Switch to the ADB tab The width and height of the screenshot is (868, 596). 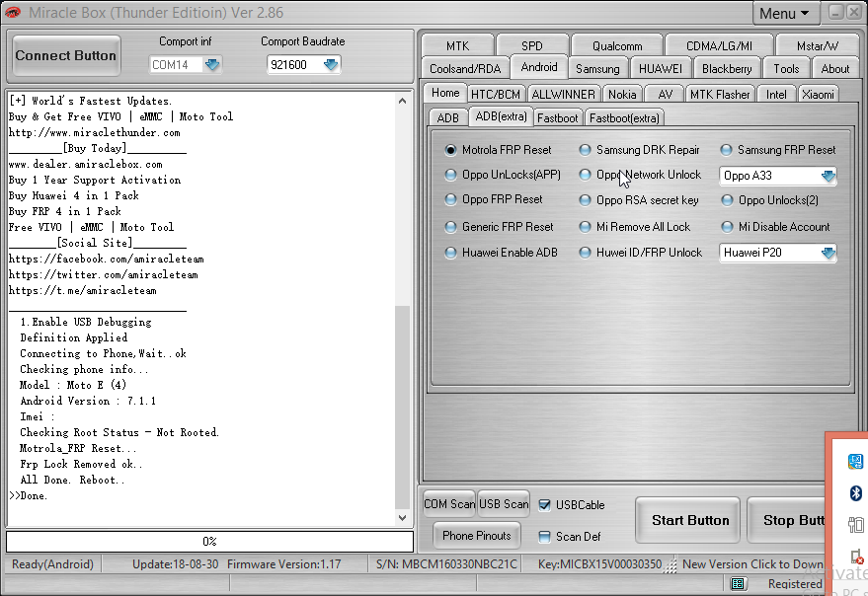pyautogui.click(x=448, y=117)
